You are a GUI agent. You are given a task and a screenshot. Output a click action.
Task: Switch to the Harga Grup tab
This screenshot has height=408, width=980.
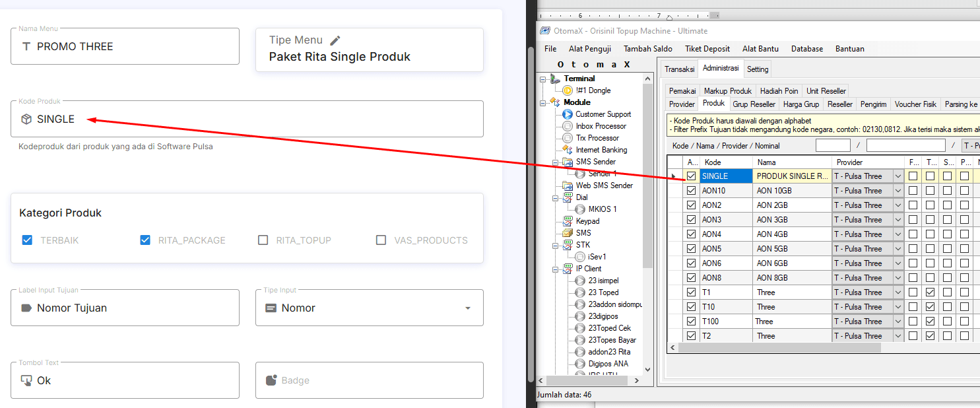click(800, 104)
